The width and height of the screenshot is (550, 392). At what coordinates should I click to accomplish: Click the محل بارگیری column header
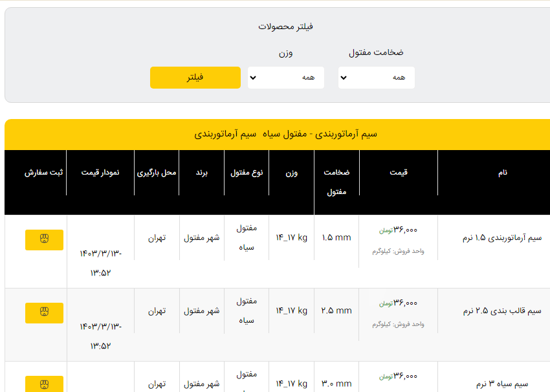click(157, 173)
